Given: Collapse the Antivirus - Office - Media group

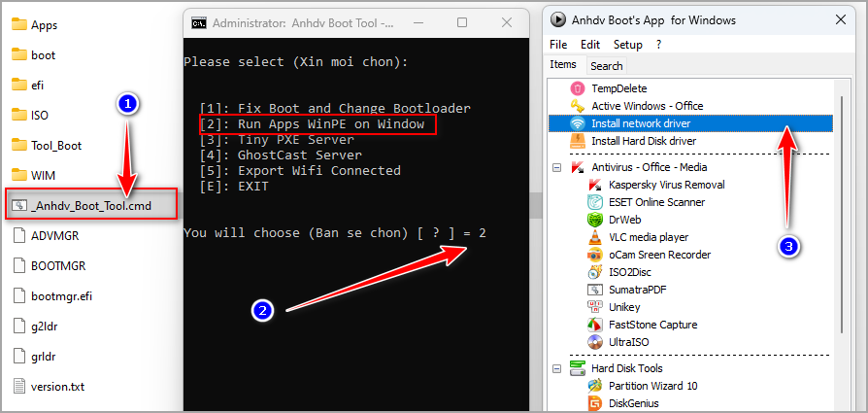Looking at the screenshot, I should point(556,167).
